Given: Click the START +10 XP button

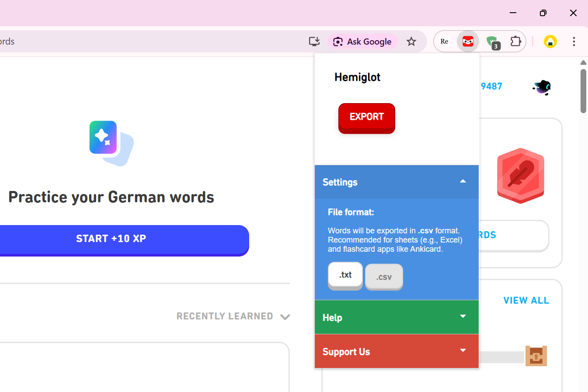Looking at the screenshot, I should click(x=111, y=238).
